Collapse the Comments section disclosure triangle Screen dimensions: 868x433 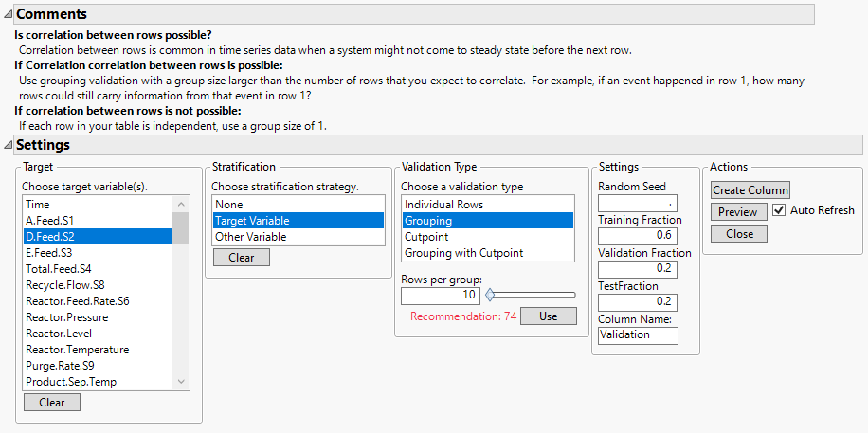pos(9,14)
